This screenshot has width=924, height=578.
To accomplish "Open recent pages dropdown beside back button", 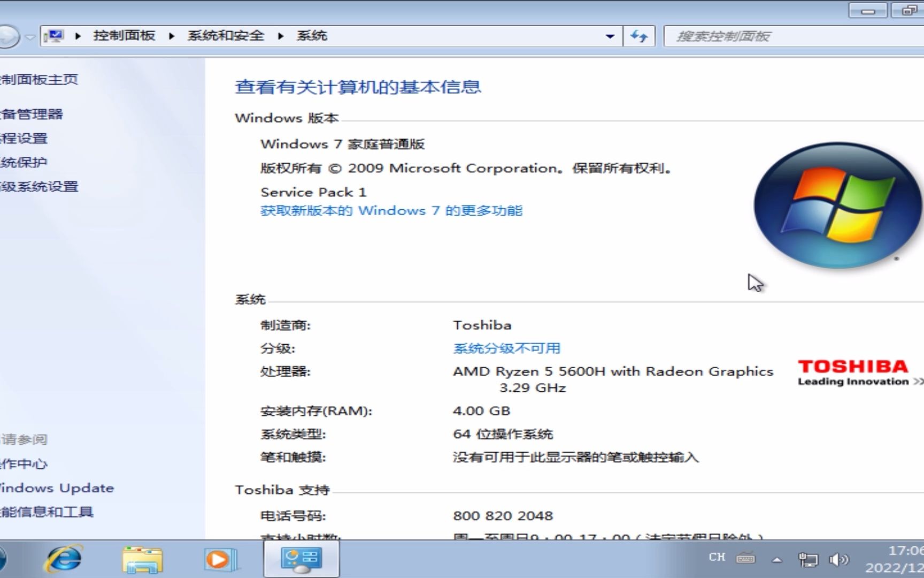I will pyautogui.click(x=30, y=37).
